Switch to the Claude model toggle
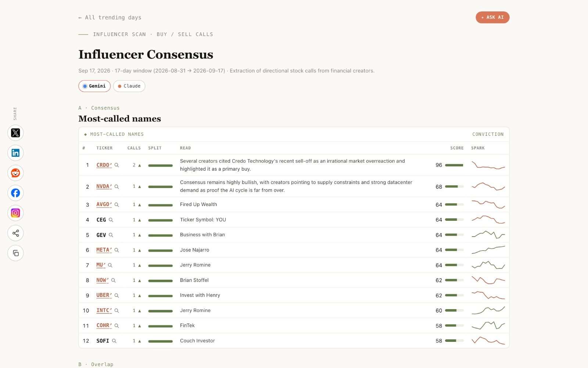This screenshot has width=588, height=368. point(129,86)
